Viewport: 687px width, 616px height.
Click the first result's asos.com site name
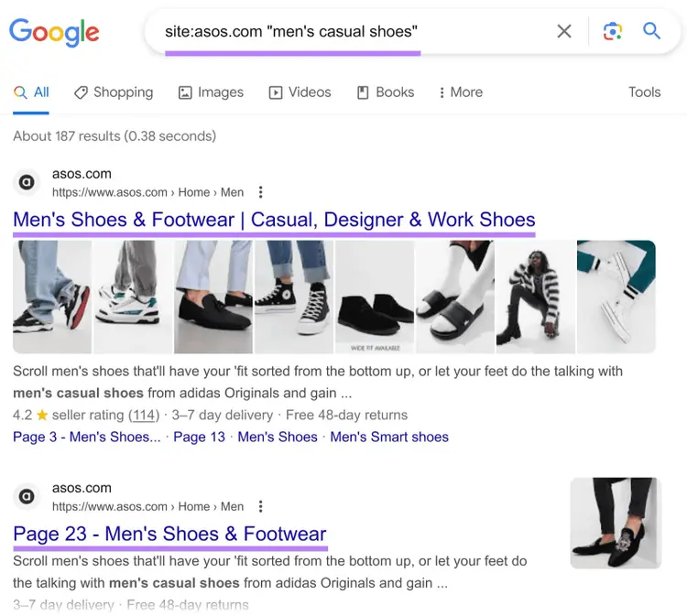pos(82,174)
